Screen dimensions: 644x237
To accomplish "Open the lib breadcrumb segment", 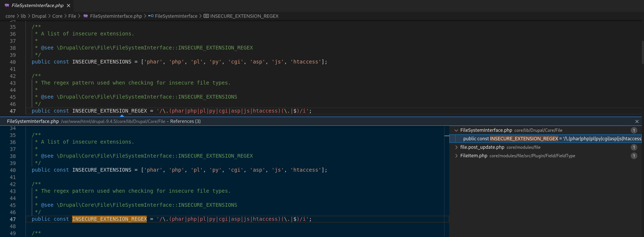I will coord(23,16).
